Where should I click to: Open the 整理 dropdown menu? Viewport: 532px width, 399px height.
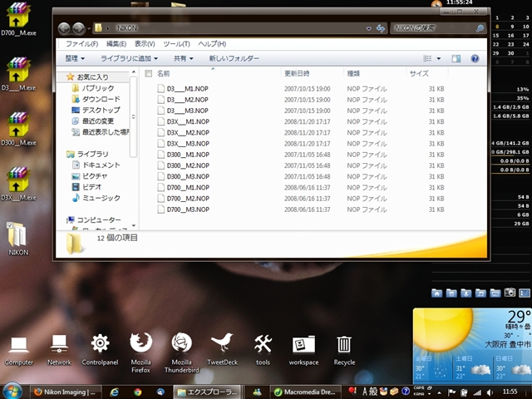(x=75, y=59)
